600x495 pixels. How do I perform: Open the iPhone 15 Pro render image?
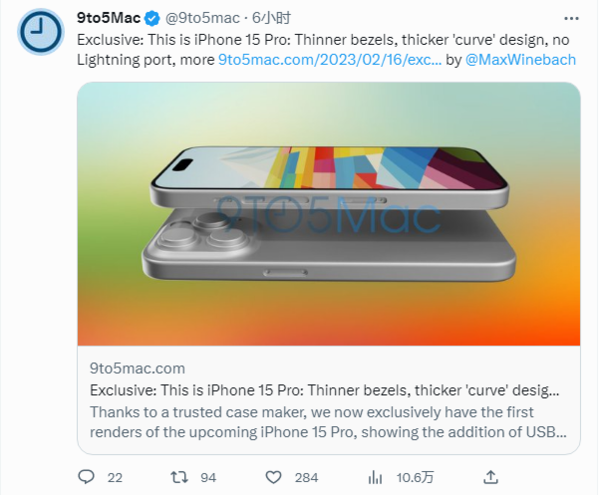pyautogui.click(x=328, y=213)
